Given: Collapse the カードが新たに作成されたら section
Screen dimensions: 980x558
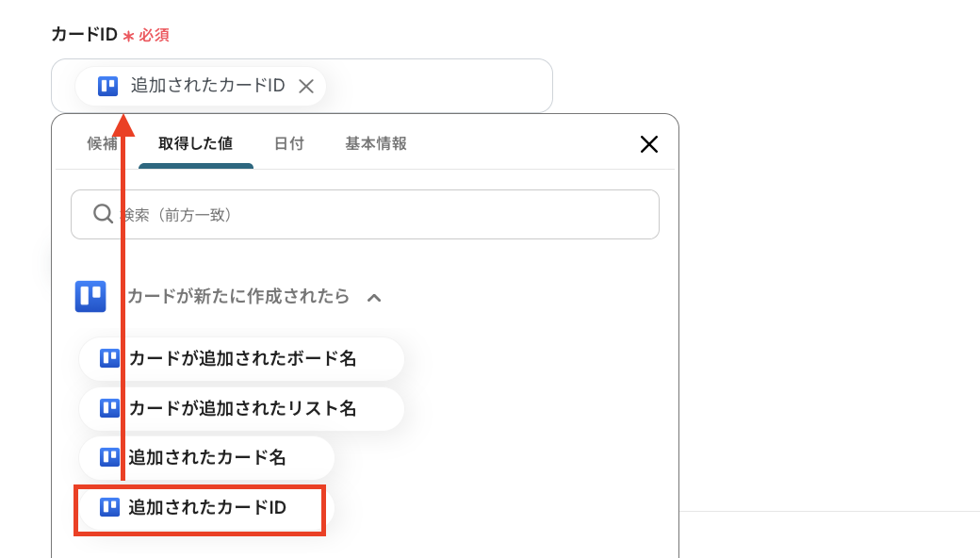Looking at the screenshot, I should (374, 296).
